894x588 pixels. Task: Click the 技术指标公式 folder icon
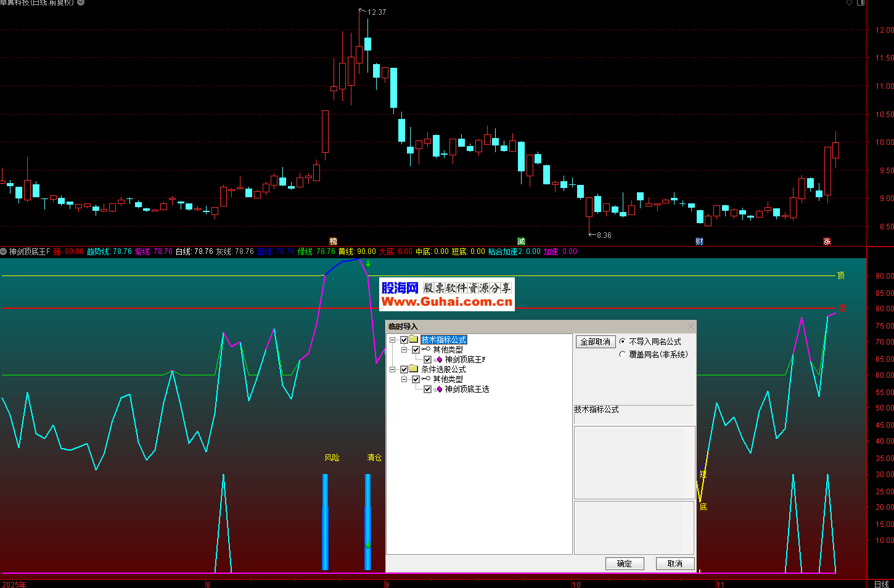click(414, 340)
